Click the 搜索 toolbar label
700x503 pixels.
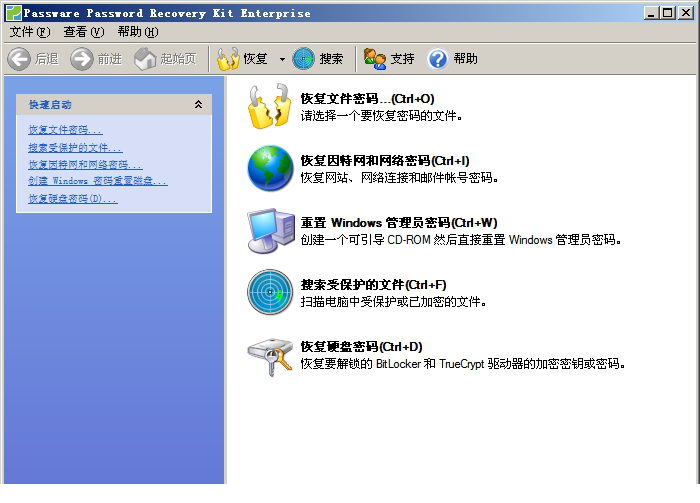331,59
